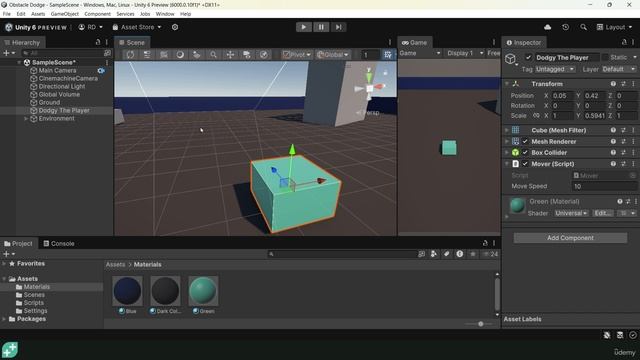
Task: Open the File menu
Action: [x=7, y=14]
